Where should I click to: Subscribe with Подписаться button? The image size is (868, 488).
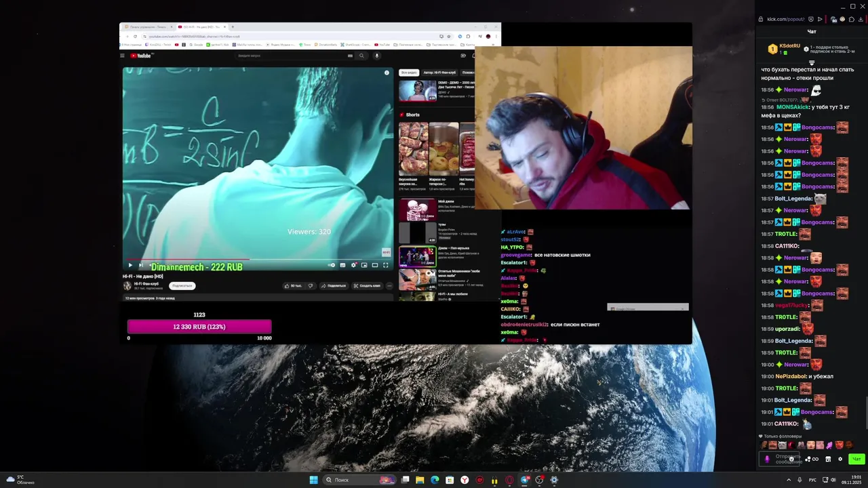(182, 285)
